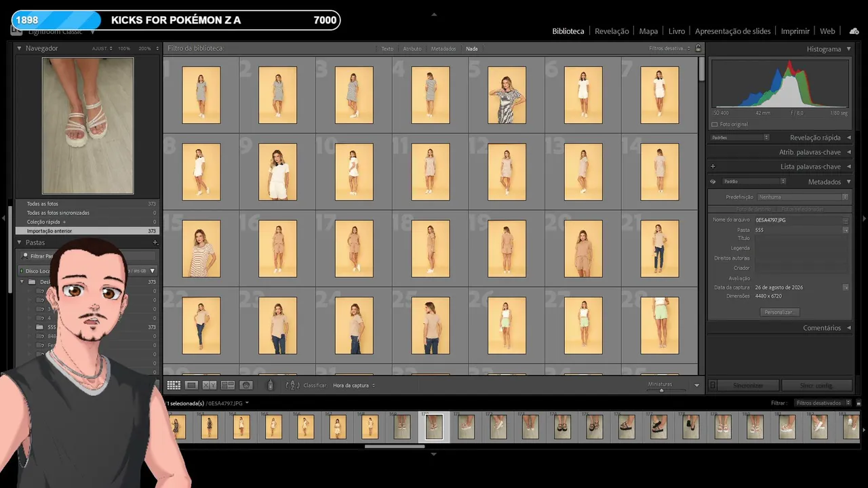Click the button beside Data da captura
868x488 pixels.
point(846,287)
